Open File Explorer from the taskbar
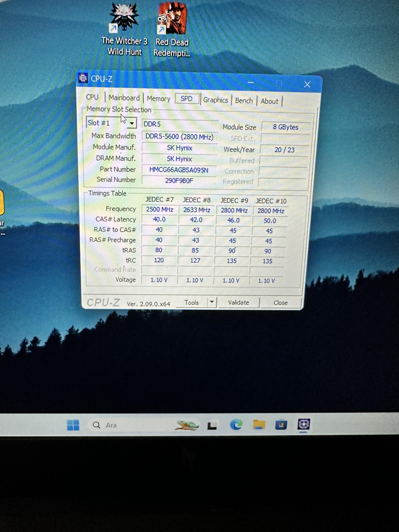 point(259,424)
